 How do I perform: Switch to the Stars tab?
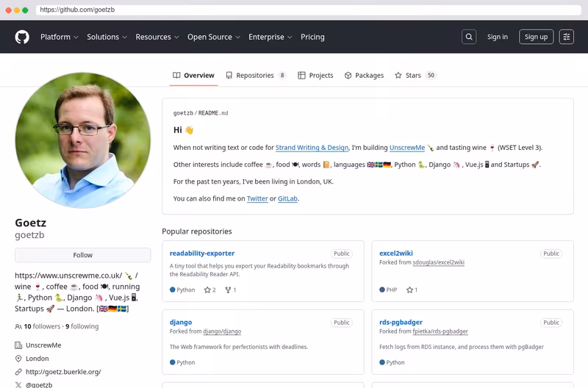[415, 76]
